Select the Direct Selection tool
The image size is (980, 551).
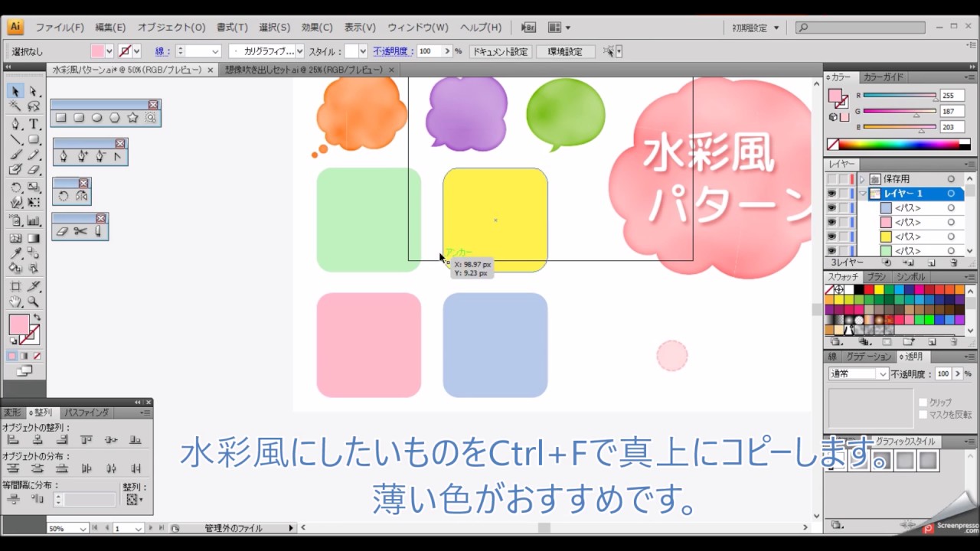tap(33, 91)
